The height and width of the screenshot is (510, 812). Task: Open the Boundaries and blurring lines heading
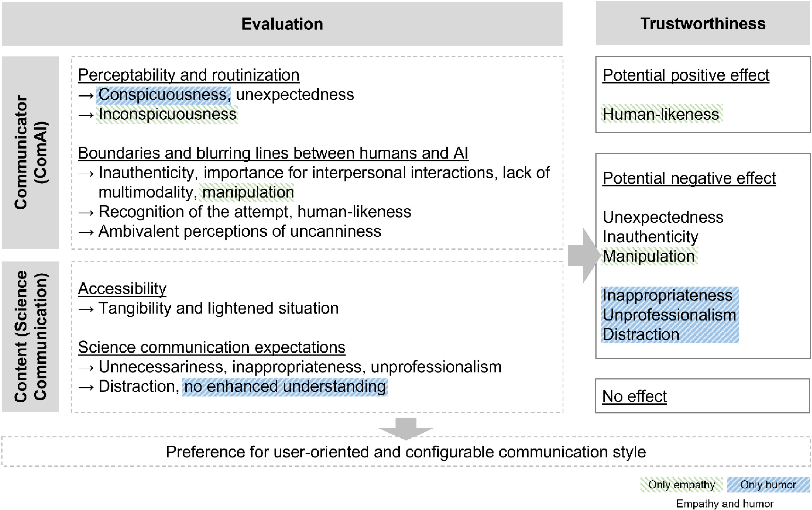(273, 153)
